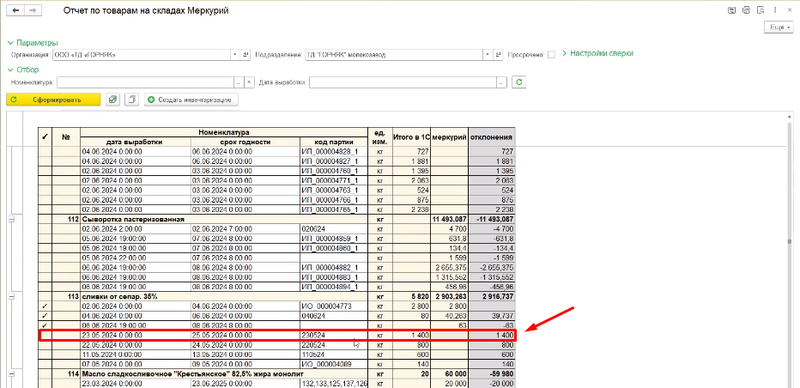Click the yellow Сформировать button
This screenshot has width=800, height=388.
coord(53,100)
